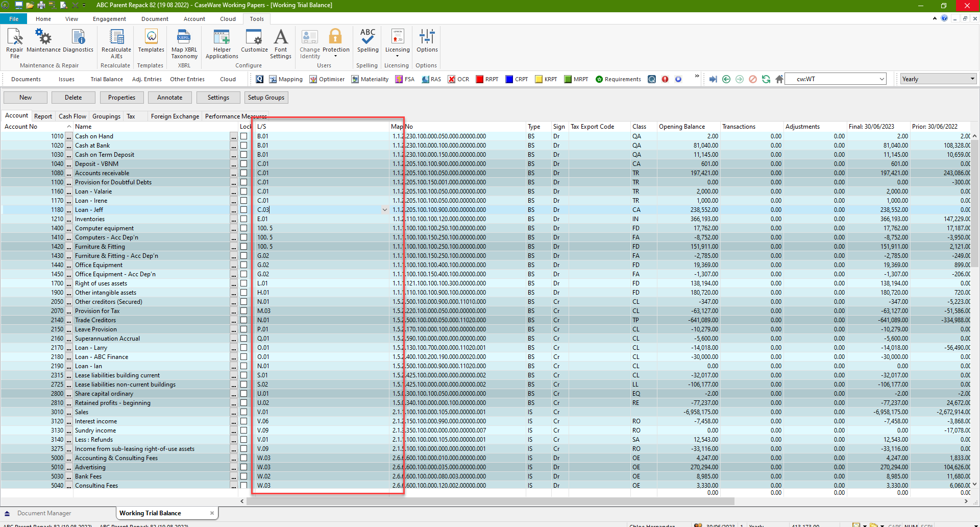Toggle Lock checkbox for Accounts receivable
This screenshot has height=527, width=980.
(244, 173)
